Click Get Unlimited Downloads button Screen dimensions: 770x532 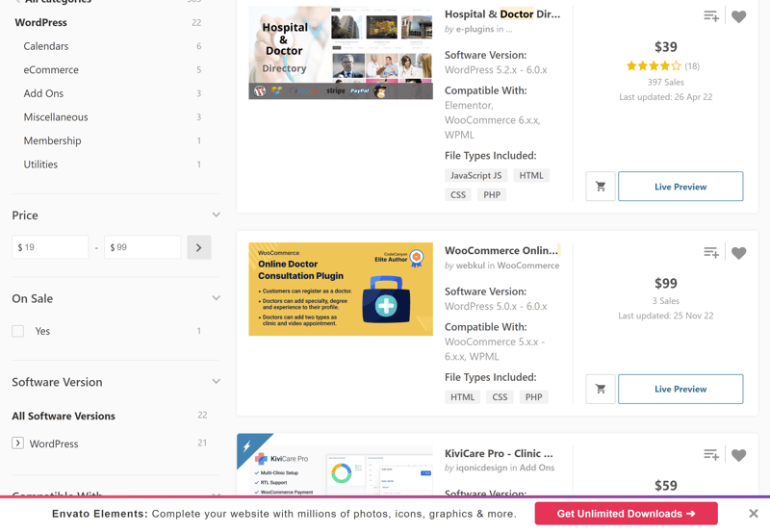[x=627, y=514]
